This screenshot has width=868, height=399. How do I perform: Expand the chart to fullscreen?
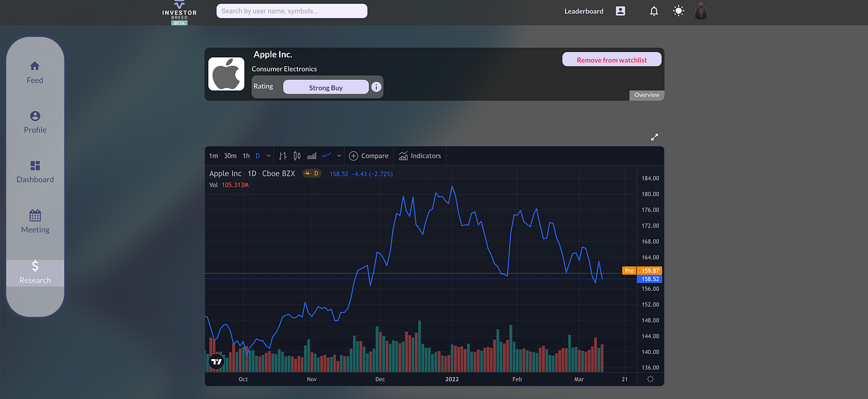tap(655, 137)
